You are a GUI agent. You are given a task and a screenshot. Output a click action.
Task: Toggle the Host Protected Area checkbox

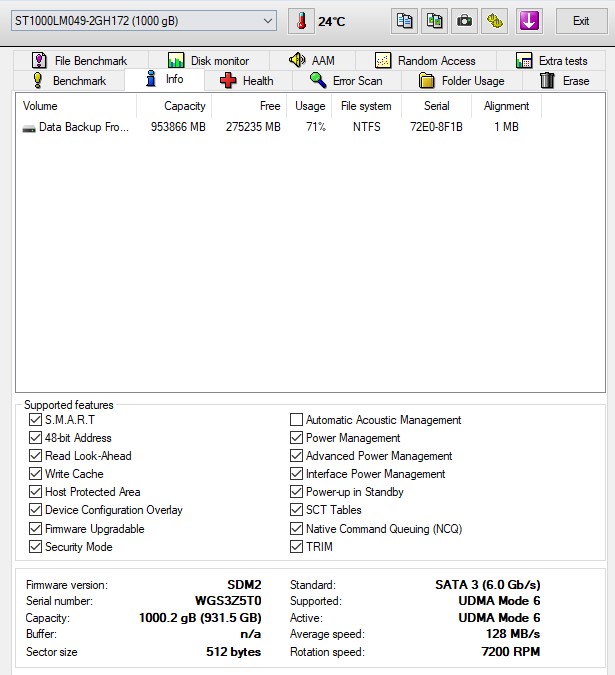[35, 492]
